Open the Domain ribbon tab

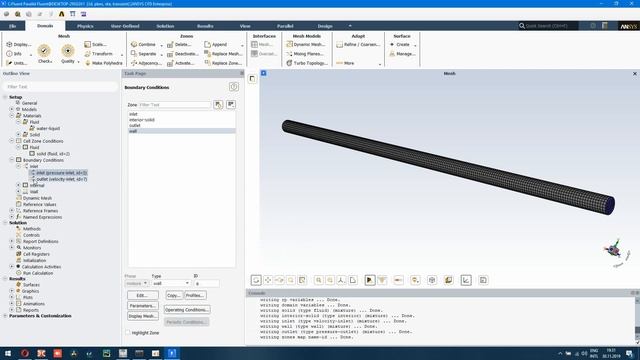(x=45, y=26)
